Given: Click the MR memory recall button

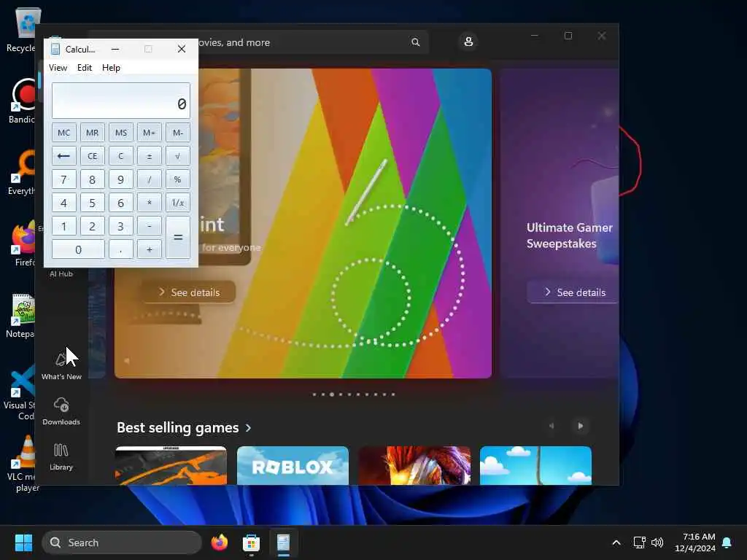Looking at the screenshot, I should tap(93, 133).
